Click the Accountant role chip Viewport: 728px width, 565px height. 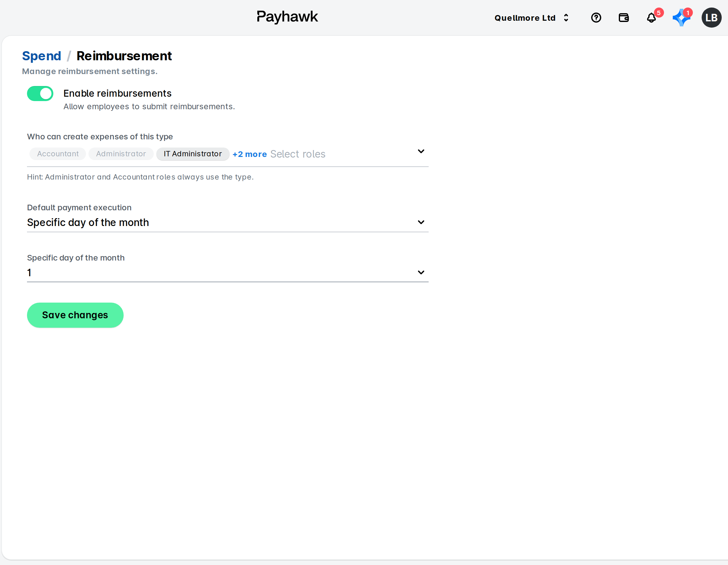click(x=58, y=154)
